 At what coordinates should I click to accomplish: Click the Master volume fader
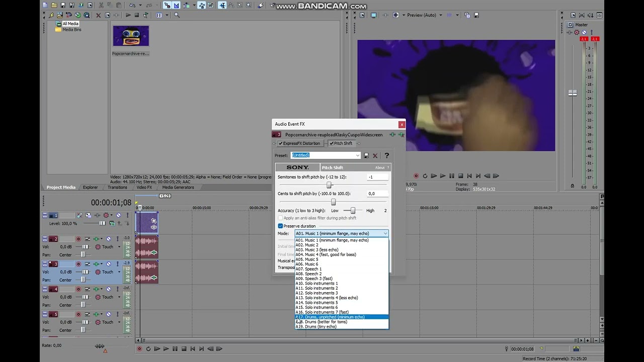[x=573, y=93]
